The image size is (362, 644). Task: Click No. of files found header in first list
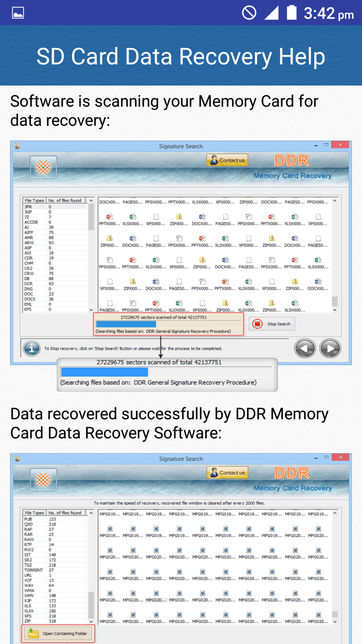[x=66, y=200]
